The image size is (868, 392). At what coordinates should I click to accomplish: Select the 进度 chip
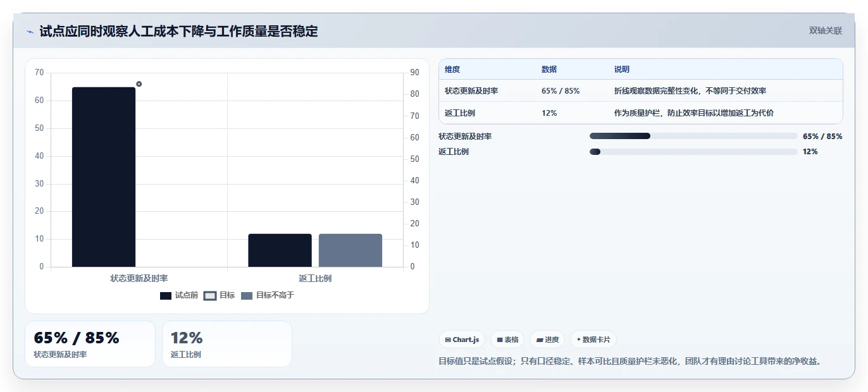pos(547,340)
